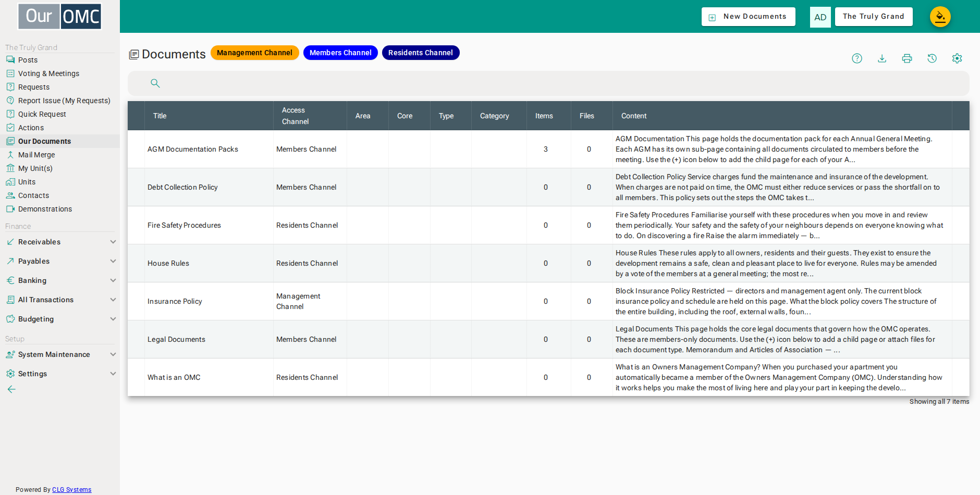980x495 pixels.
Task: Open the Fire Safety Procedures document
Action: click(x=184, y=225)
